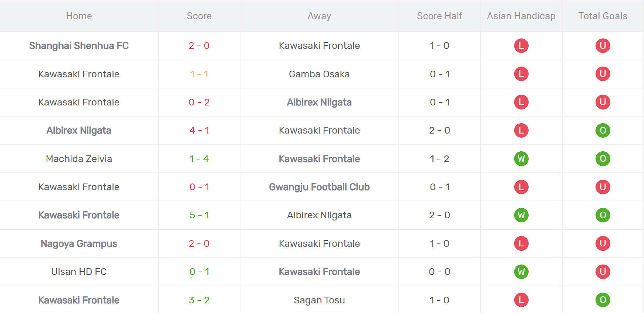
Task: Click the L handicap badge in Gwangju Football Club row
Action: click(x=521, y=187)
